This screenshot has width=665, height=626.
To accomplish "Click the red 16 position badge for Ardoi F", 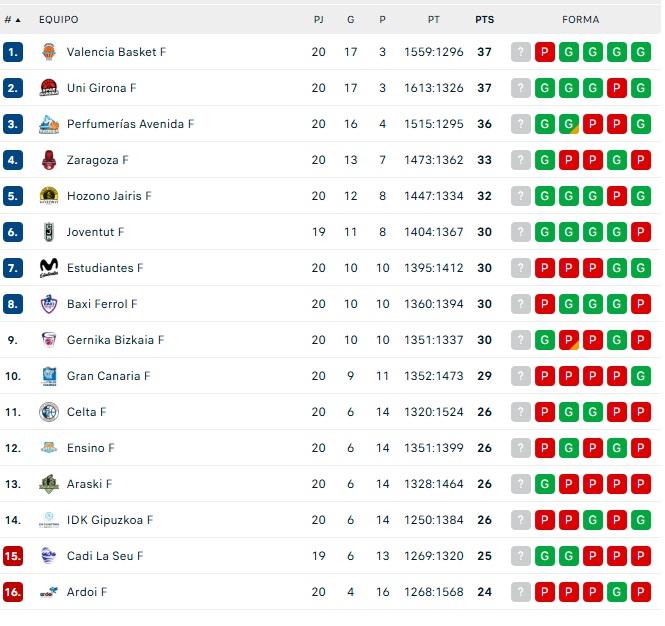I will click(13, 592).
